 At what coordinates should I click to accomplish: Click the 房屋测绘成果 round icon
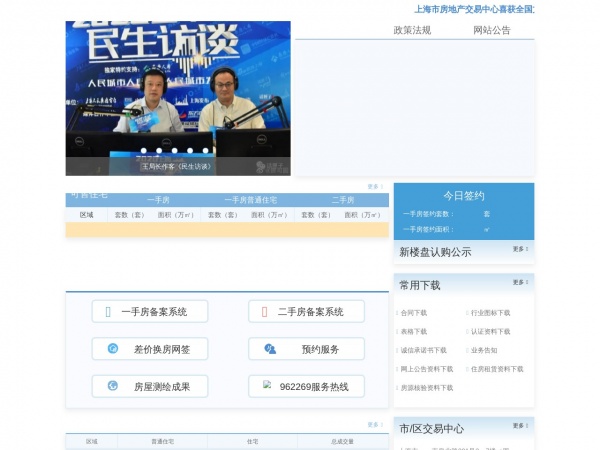(112, 386)
